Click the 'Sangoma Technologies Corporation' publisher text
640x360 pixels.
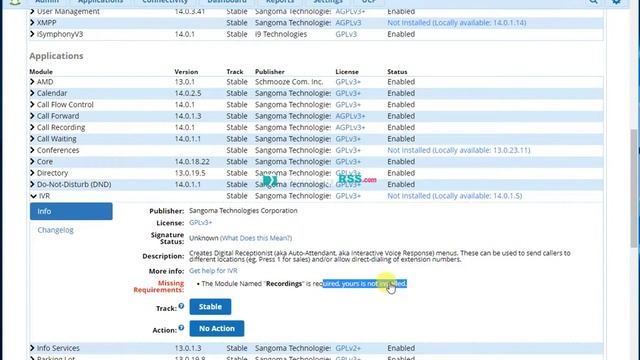point(243,211)
